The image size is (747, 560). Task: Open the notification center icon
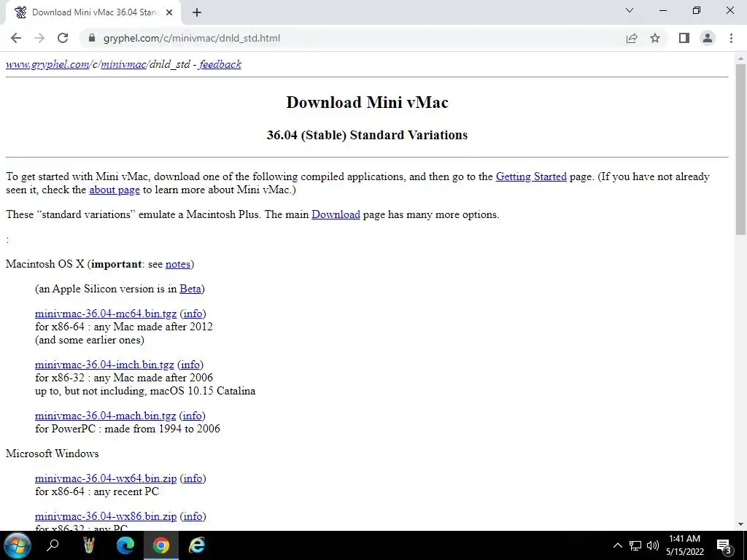(x=724, y=546)
